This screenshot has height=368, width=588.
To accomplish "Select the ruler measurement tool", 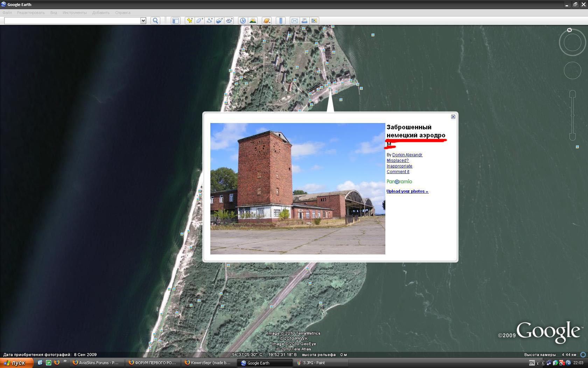I will (x=281, y=21).
